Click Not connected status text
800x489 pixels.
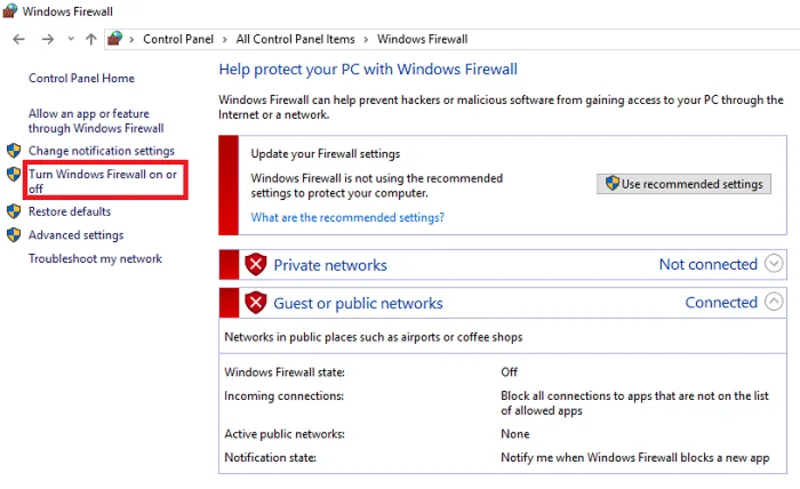click(x=708, y=264)
